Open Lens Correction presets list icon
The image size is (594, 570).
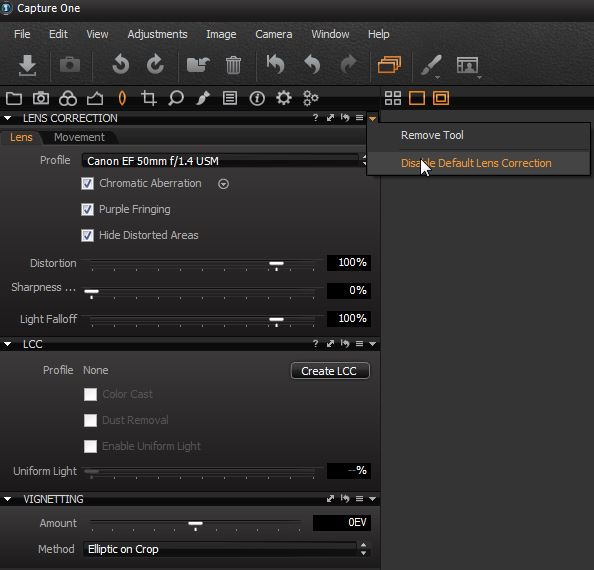click(x=360, y=118)
